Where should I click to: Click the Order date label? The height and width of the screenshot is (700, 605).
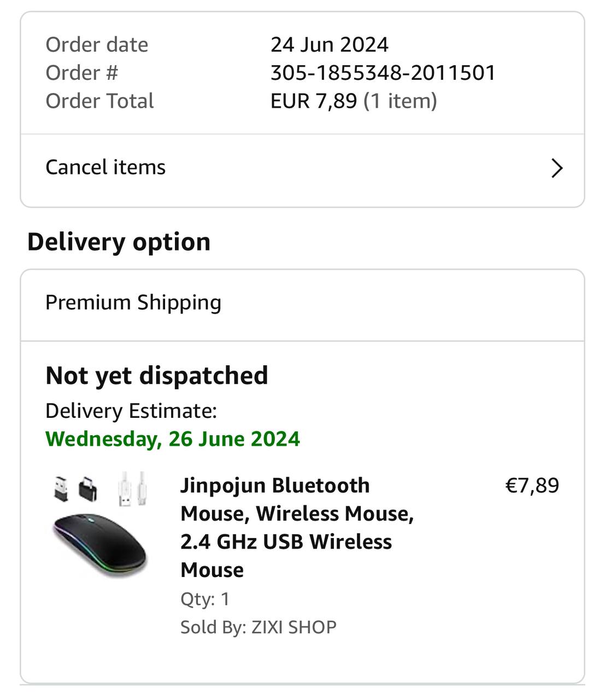click(97, 45)
